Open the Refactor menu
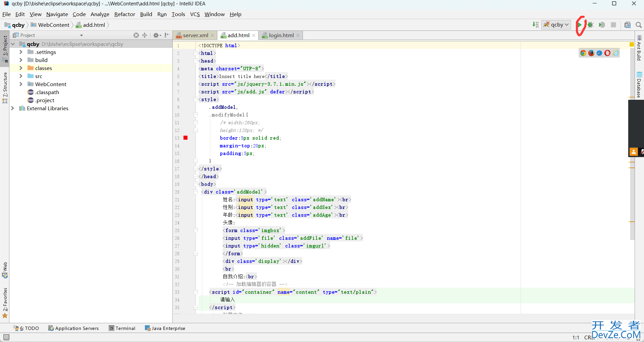 (124, 14)
